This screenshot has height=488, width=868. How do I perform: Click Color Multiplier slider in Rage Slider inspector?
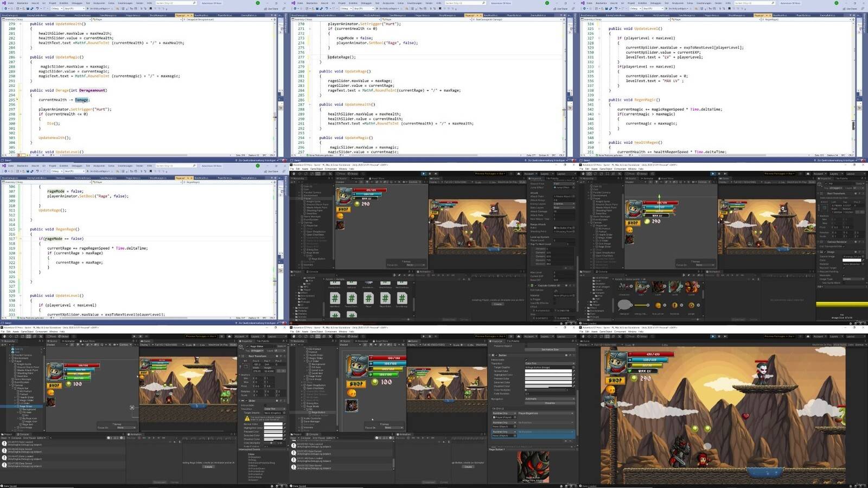tap(270, 443)
